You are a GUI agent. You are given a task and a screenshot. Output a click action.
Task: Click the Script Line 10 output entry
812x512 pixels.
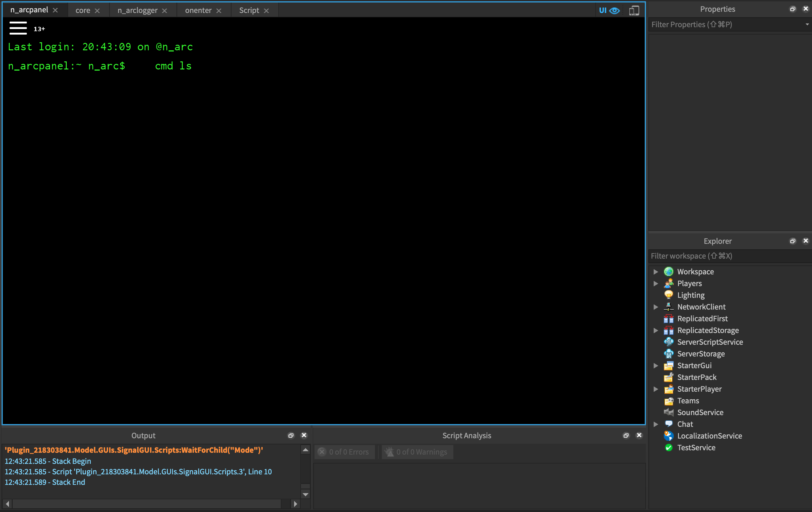click(138, 472)
